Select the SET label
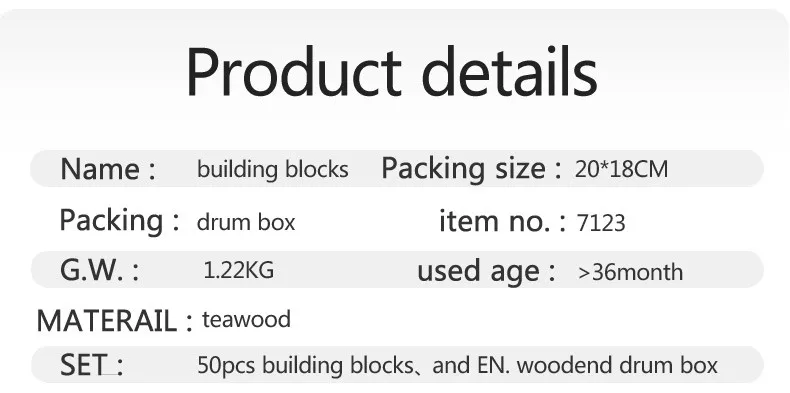This screenshot has width=790, height=393. coord(91,365)
